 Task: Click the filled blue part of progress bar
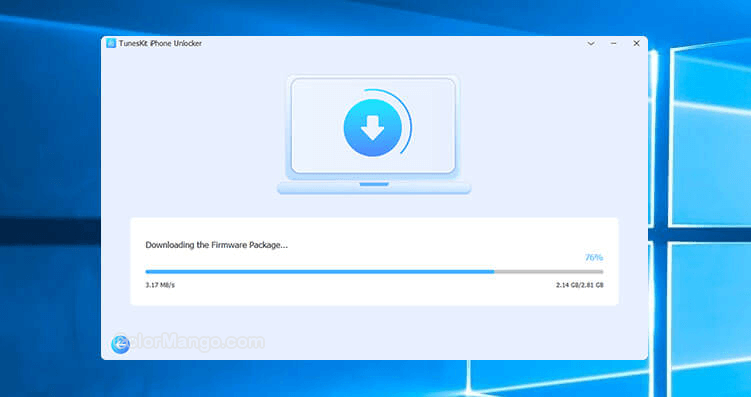tap(320, 272)
